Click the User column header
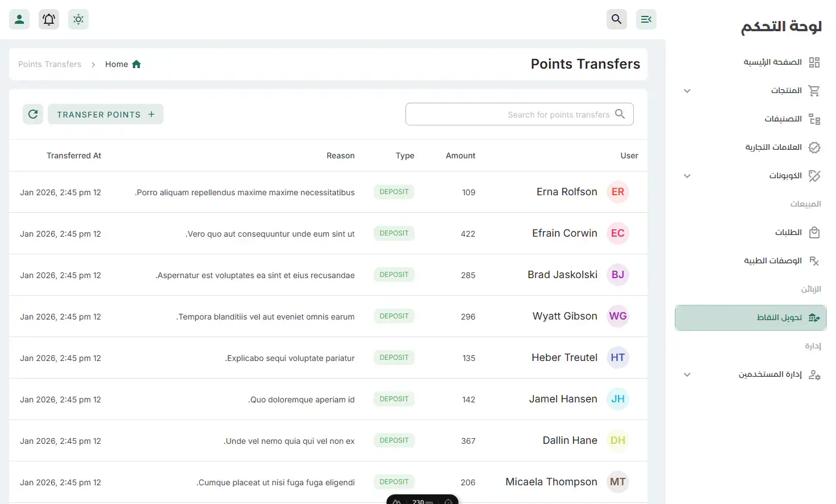 629,156
